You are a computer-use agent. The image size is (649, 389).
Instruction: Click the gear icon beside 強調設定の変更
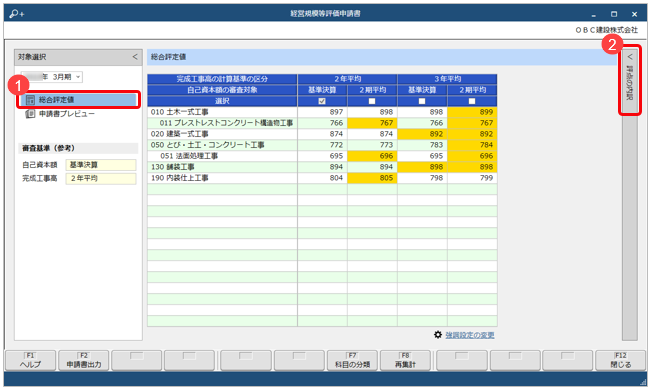[438, 334]
